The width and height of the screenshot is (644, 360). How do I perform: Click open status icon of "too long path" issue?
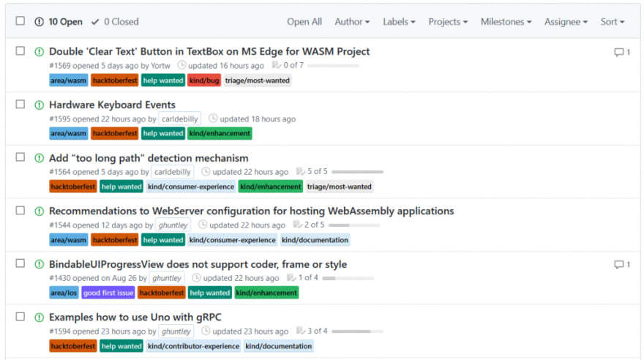click(39, 158)
